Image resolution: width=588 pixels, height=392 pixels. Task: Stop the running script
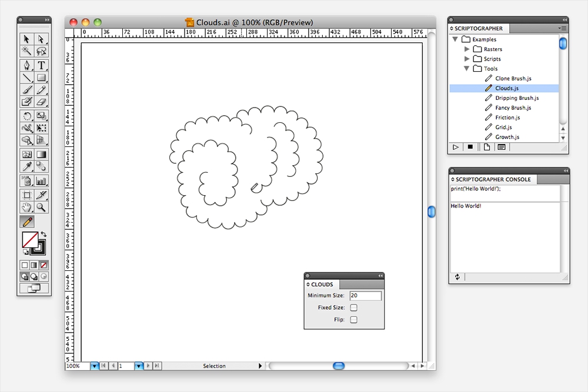pyautogui.click(x=470, y=147)
